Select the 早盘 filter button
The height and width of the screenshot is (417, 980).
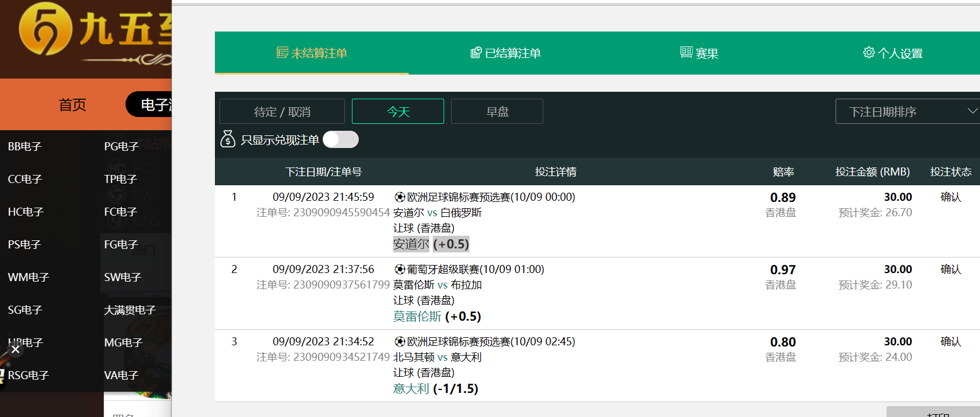497,111
